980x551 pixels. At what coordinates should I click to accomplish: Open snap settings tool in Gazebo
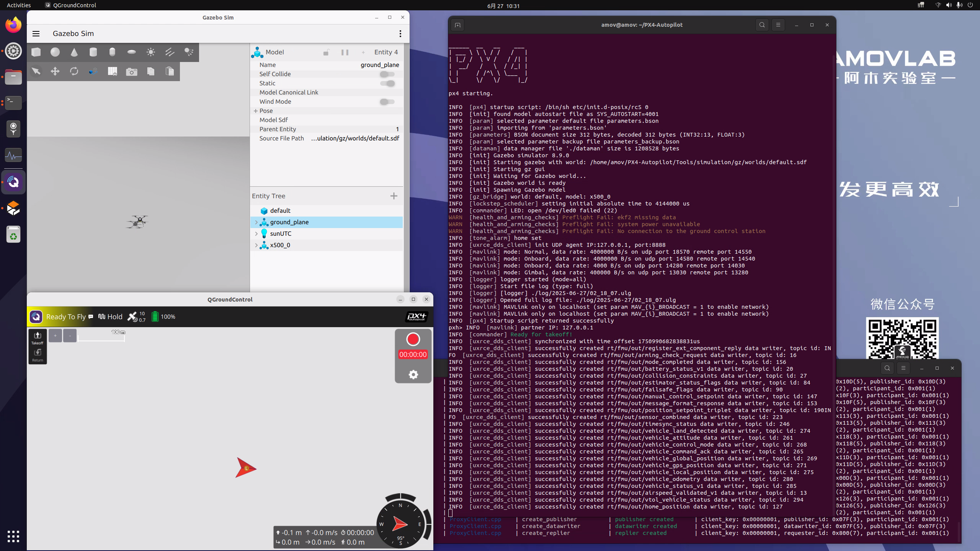point(93,71)
